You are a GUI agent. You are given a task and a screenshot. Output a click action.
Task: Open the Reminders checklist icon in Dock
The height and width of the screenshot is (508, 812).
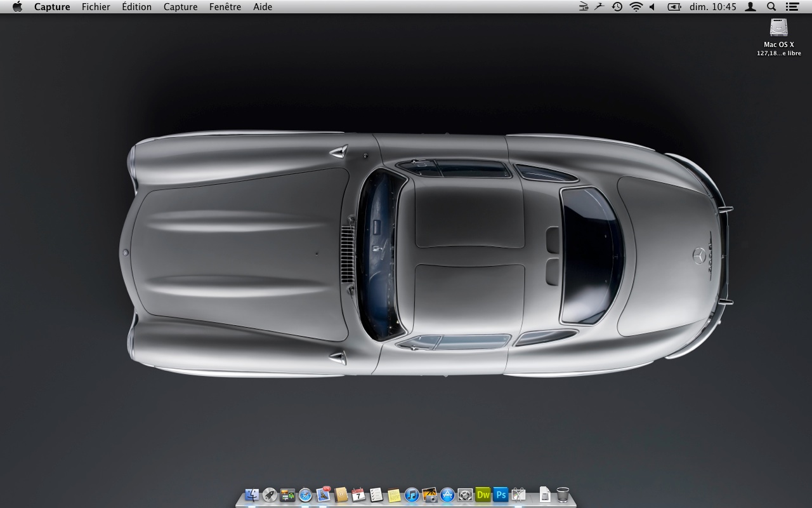(376, 495)
